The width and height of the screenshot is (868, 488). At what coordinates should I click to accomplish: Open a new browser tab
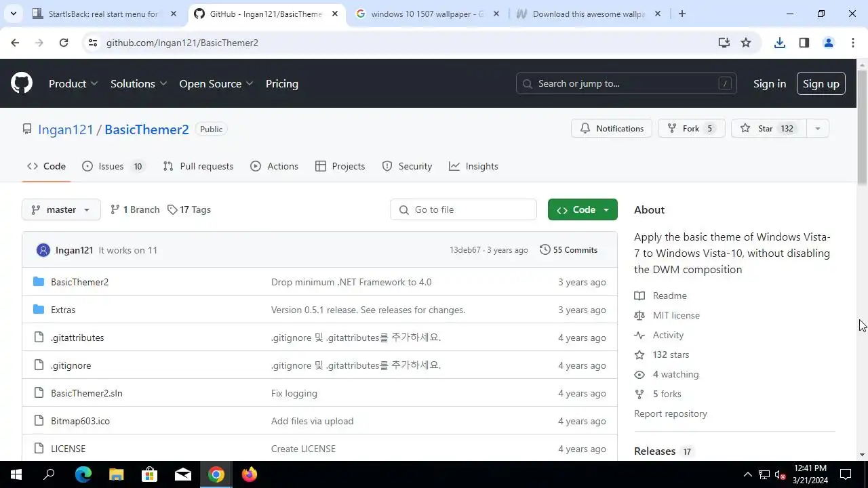tap(682, 14)
